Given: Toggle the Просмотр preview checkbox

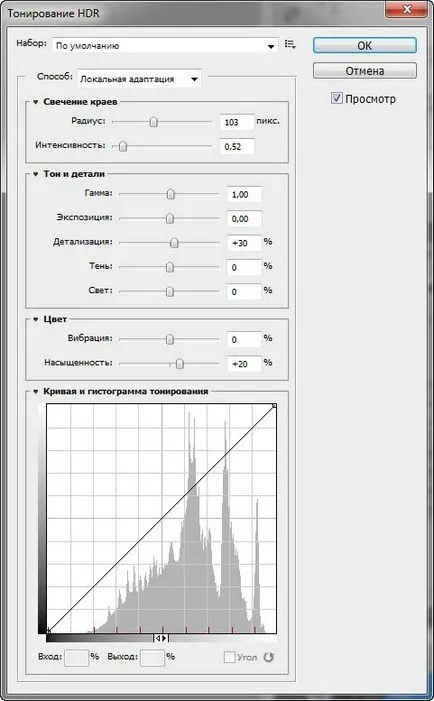Looking at the screenshot, I should [337, 98].
